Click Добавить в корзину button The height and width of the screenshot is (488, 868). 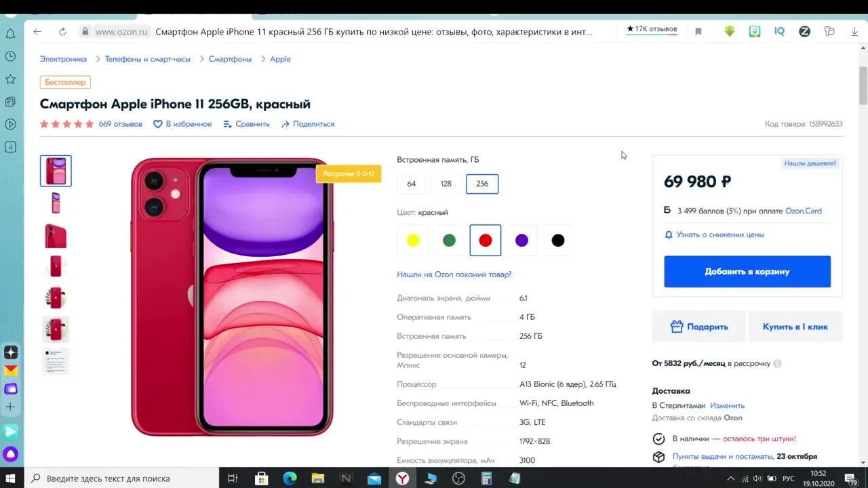point(747,271)
